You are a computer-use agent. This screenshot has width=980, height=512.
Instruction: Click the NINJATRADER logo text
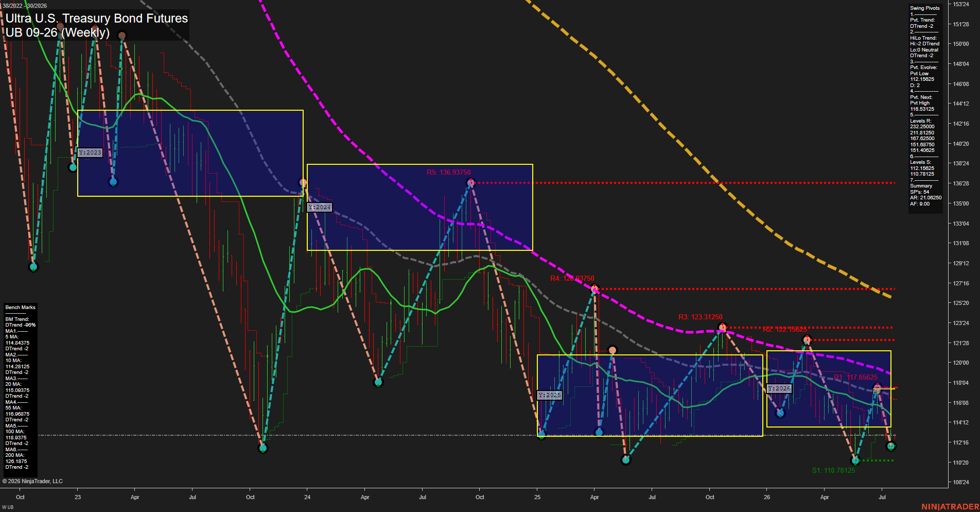[950, 507]
